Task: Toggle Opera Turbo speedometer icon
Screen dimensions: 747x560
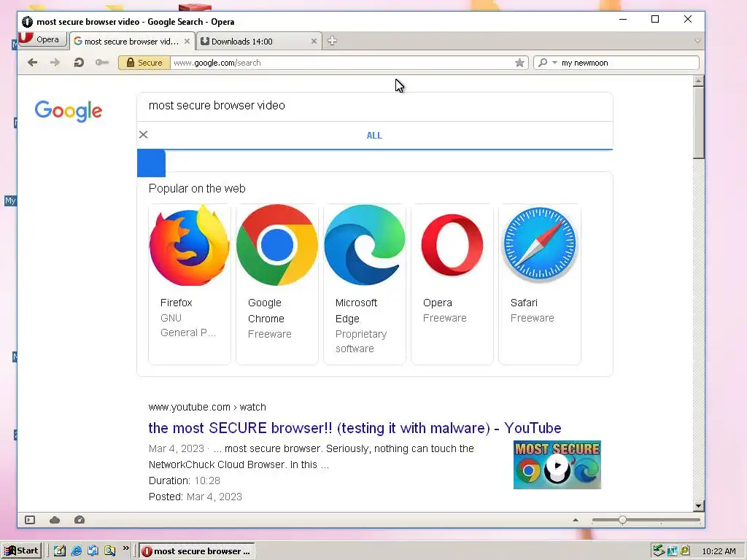Action: point(80,520)
